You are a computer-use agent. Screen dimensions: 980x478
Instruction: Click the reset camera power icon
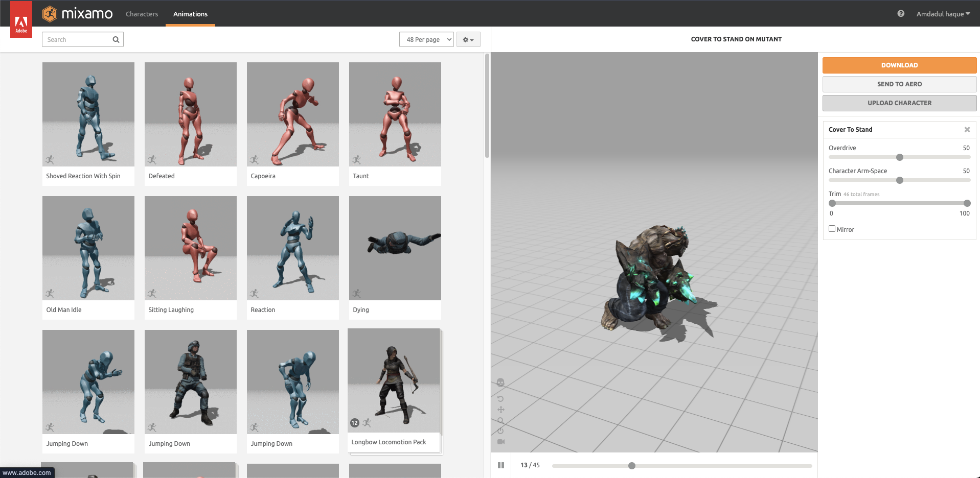click(x=500, y=431)
